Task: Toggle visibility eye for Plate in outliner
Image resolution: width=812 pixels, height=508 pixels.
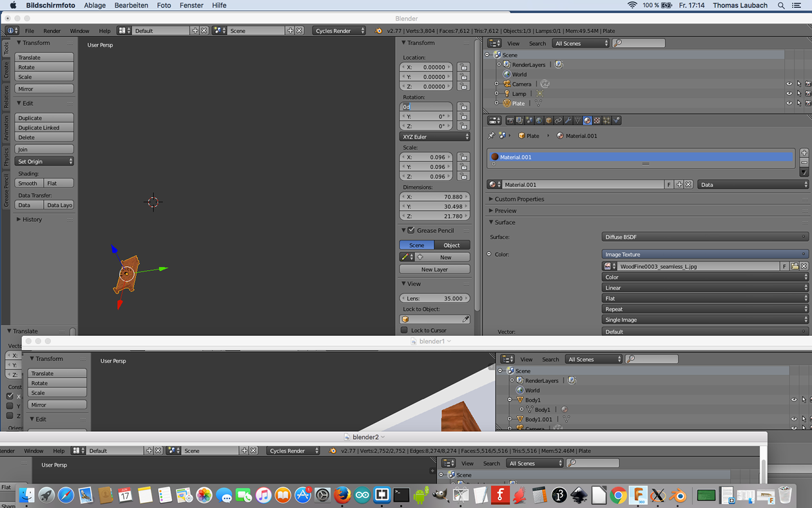Action: (x=789, y=103)
